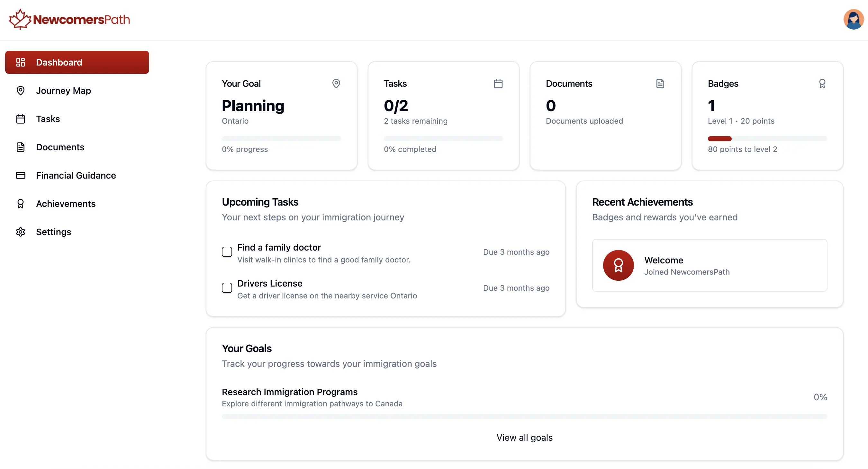Check off the Find a family doctor task
Image resolution: width=868 pixels, height=469 pixels.
point(227,252)
